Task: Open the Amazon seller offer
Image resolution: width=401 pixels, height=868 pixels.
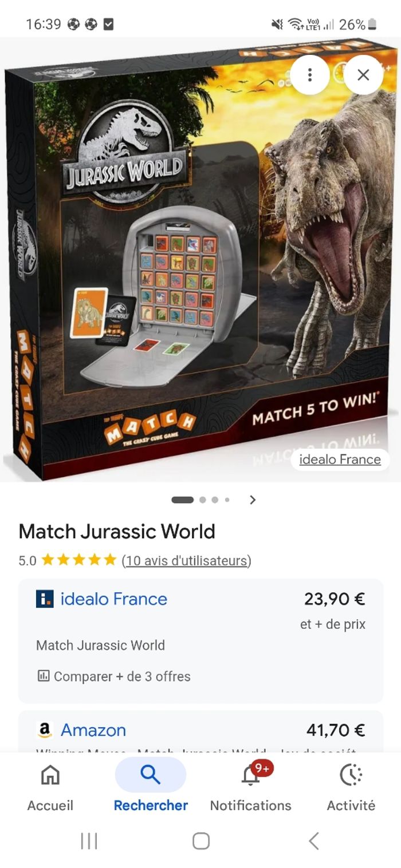Action: (200, 732)
